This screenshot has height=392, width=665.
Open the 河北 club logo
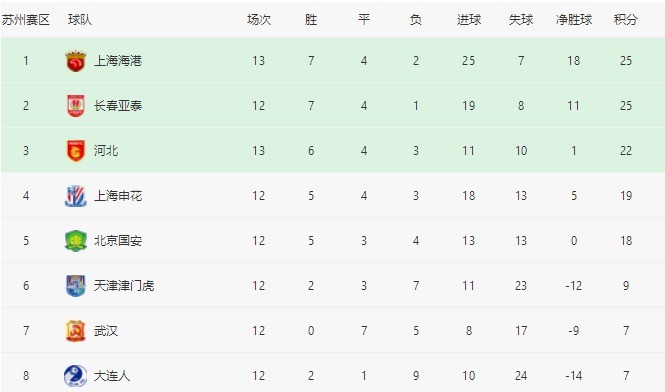point(76,151)
